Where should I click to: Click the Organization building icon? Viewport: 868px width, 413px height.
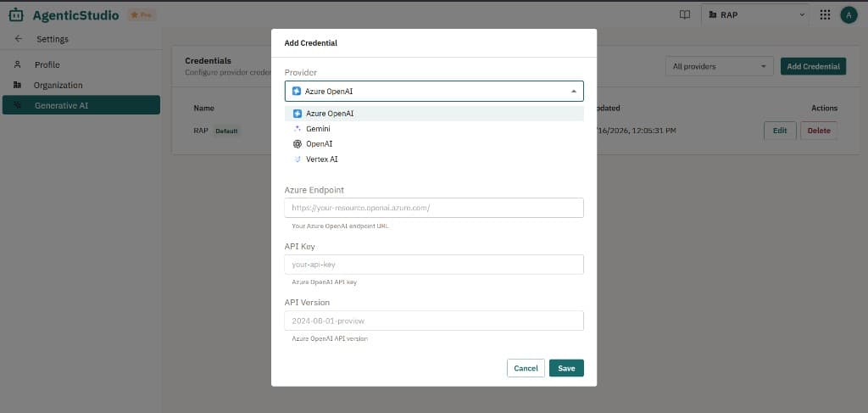(x=17, y=86)
